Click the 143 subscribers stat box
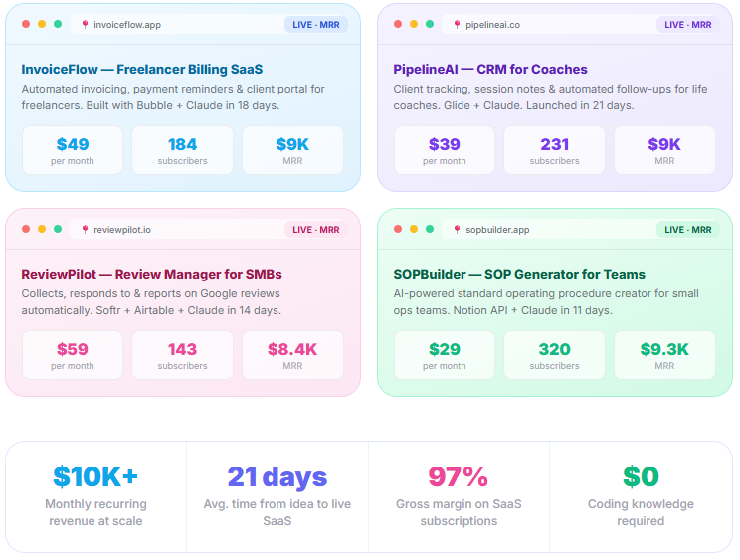Screen dimensions: 740x560 click(x=183, y=355)
